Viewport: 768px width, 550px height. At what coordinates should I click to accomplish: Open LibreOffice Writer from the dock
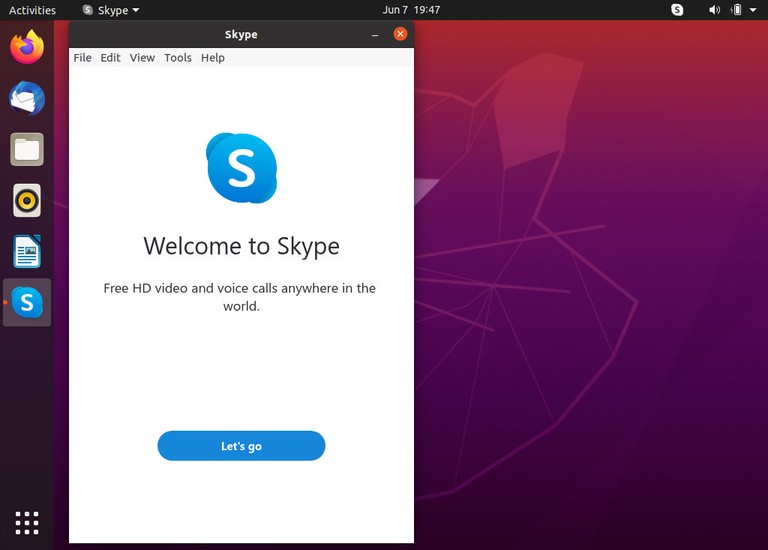coord(27,251)
